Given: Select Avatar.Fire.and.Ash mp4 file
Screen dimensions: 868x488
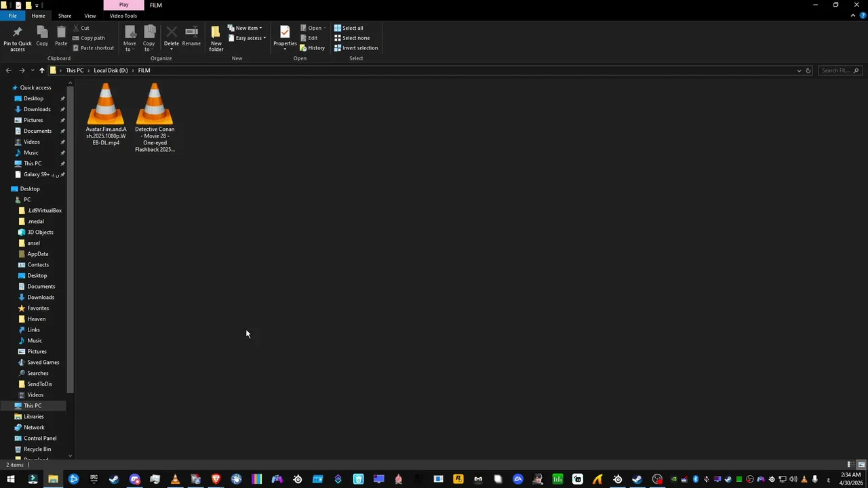Looking at the screenshot, I should pos(106,114).
